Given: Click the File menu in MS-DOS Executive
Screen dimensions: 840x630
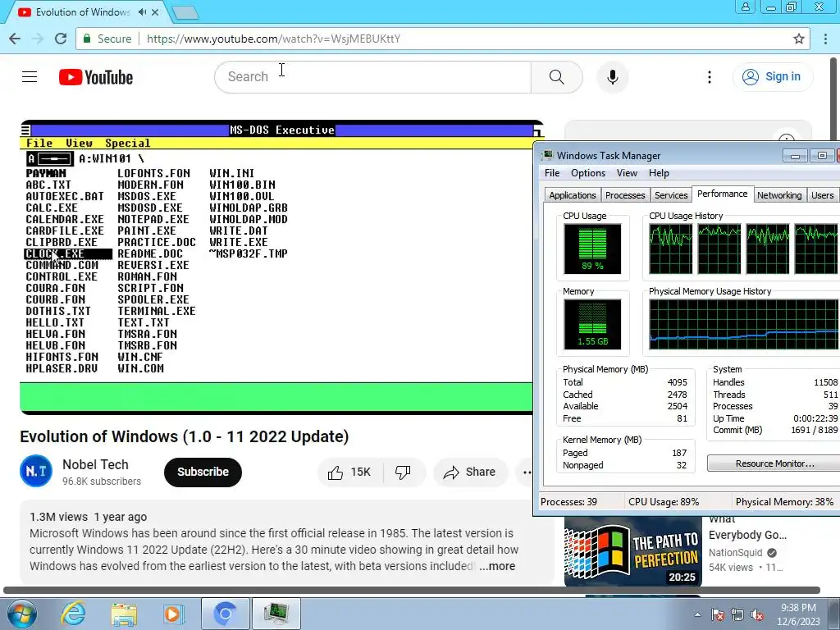Looking at the screenshot, I should (x=39, y=143).
